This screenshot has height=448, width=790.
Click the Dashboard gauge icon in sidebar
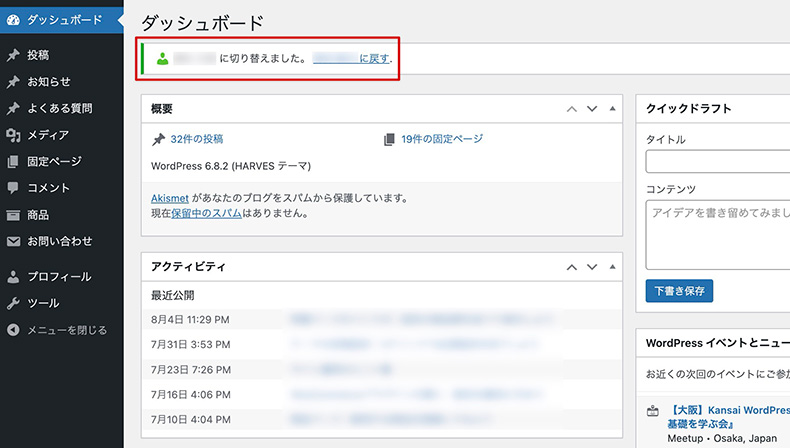pos(13,19)
